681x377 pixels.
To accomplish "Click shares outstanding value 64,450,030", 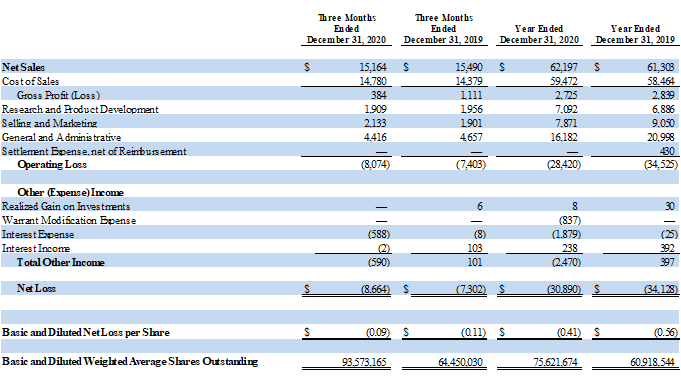I will [x=460, y=362].
